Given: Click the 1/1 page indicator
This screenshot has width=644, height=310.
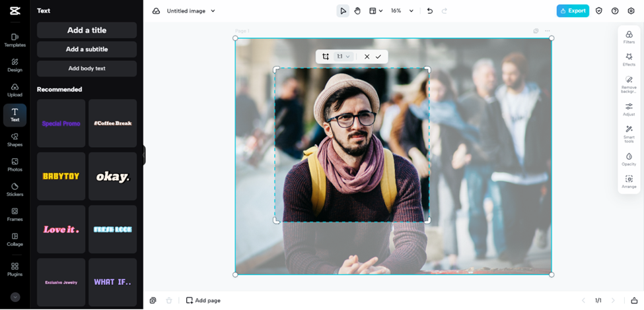Looking at the screenshot, I should pyautogui.click(x=598, y=301).
